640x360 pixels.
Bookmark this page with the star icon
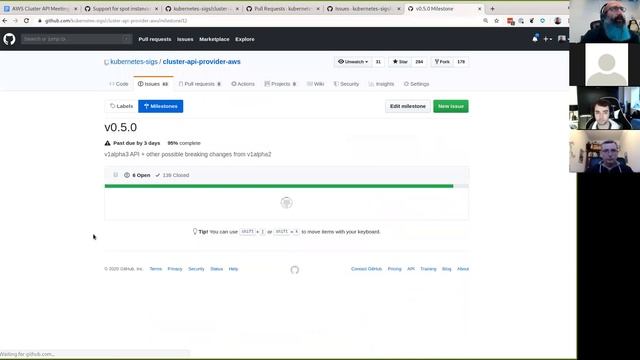[x=496, y=20]
